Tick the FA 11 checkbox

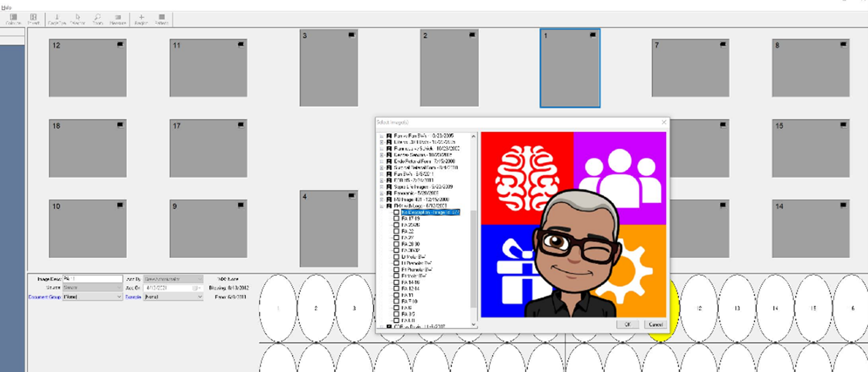(397, 295)
